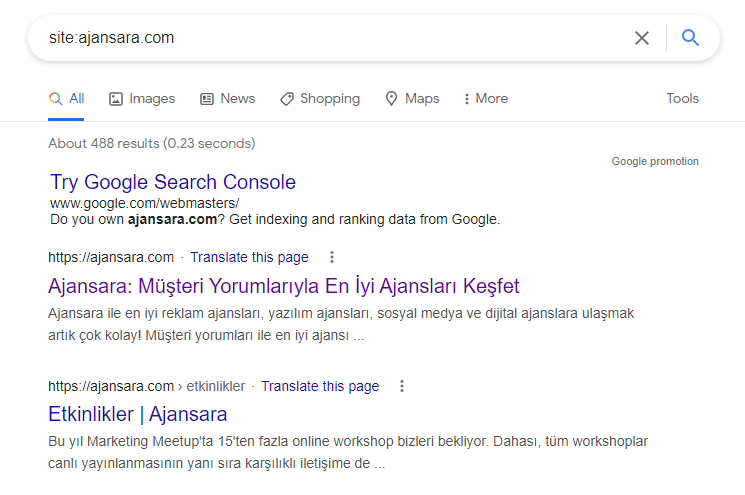Open the Tools search options
This screenshot has height=495, width=745.
tap(682, 98)
